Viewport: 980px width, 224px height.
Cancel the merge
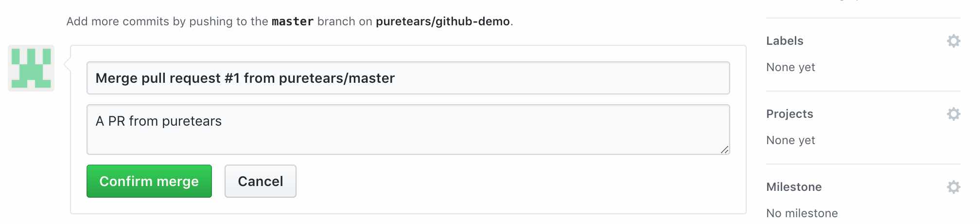click(x=260, y=181)
